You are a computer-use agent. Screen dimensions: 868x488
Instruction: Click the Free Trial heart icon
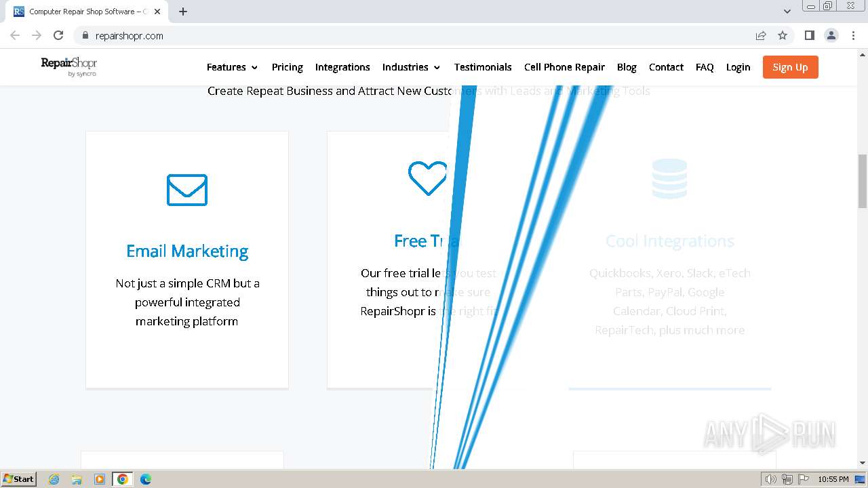click(428, 178)
